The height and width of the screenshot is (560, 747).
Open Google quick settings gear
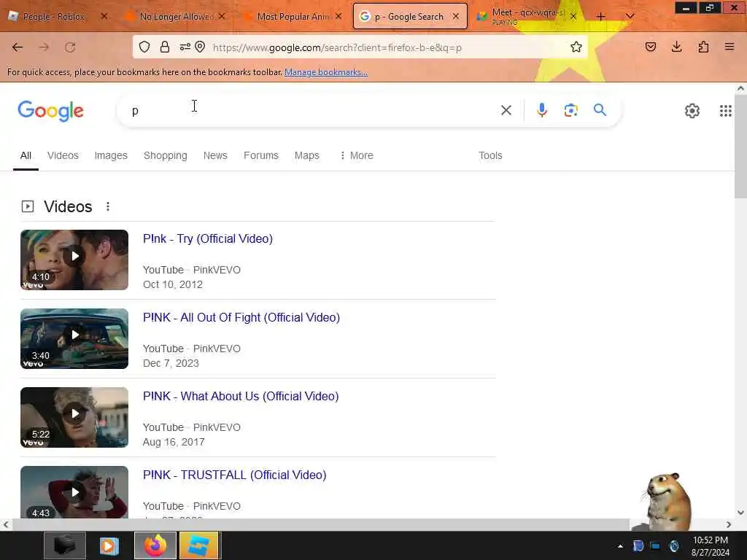coord(692,111)
